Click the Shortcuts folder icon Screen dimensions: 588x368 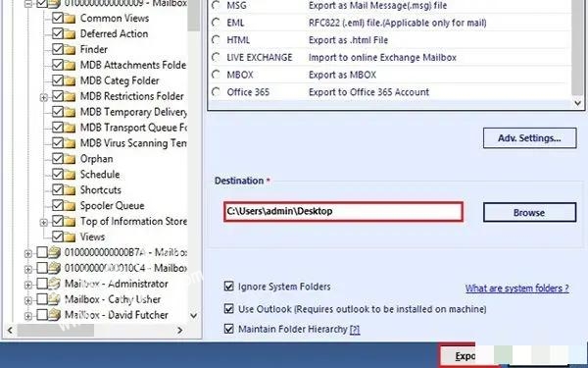click(70, 190)
